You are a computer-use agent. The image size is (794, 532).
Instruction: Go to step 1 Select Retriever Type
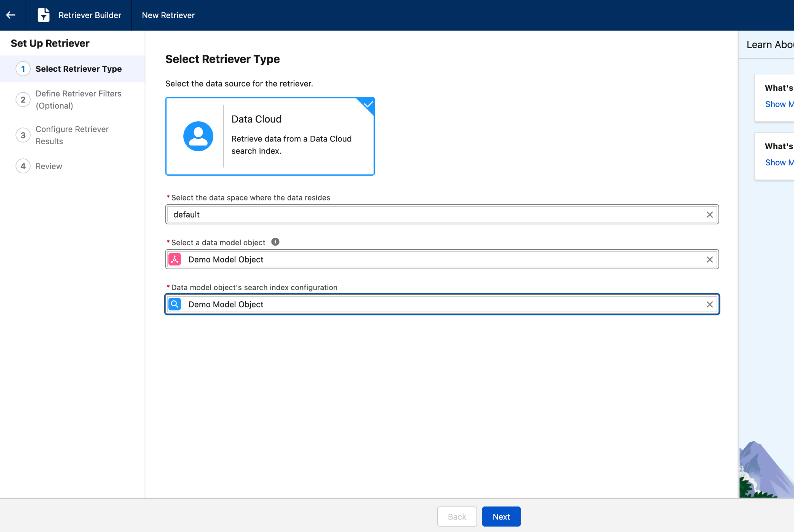72,69
